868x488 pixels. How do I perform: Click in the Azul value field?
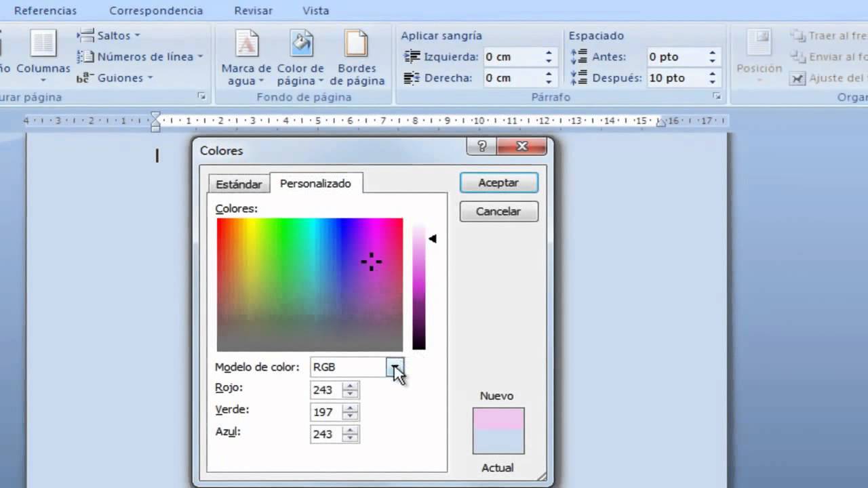point(326,434)
